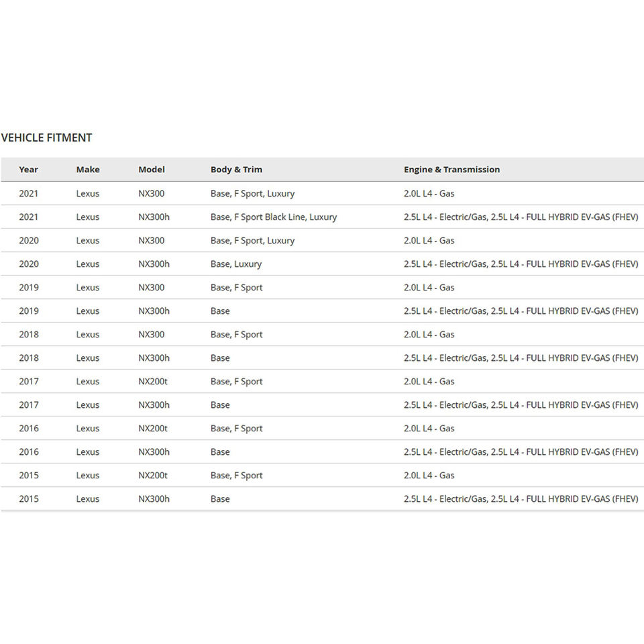Click Lexus make in 2021 NX300 row

pyautogui.click(x=87, y=193)
